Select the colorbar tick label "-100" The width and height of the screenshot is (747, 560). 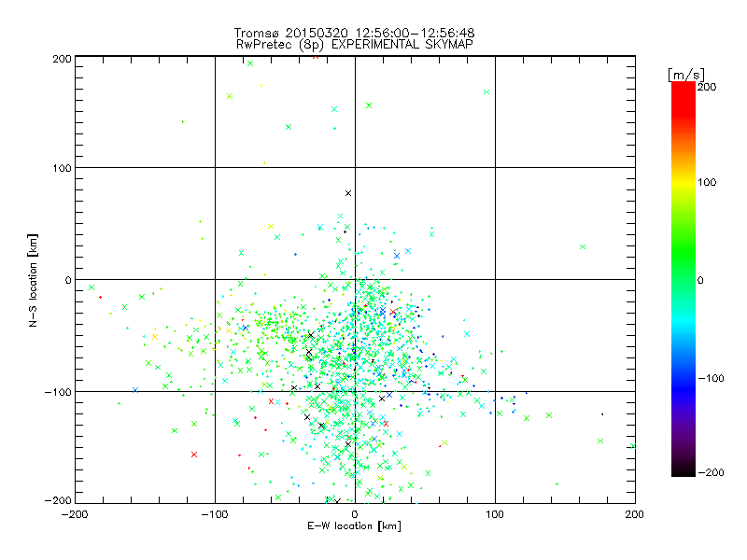point(711,378)
